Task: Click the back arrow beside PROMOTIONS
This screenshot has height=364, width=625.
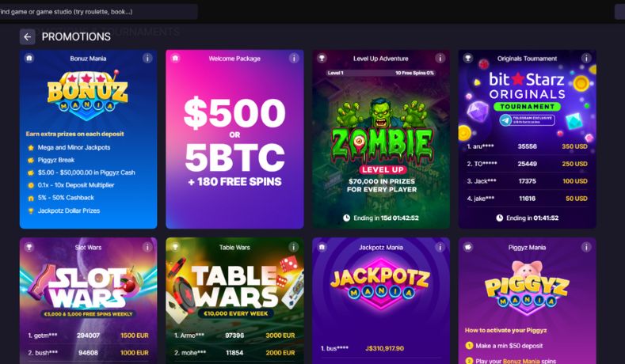Action: coord(27,37)
